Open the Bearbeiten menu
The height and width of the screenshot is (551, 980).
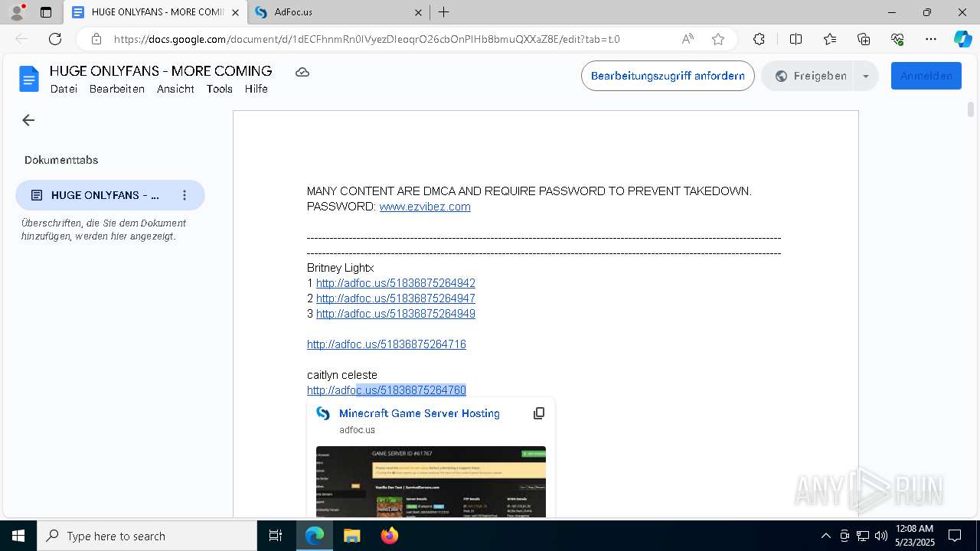[x=117, y=89]
